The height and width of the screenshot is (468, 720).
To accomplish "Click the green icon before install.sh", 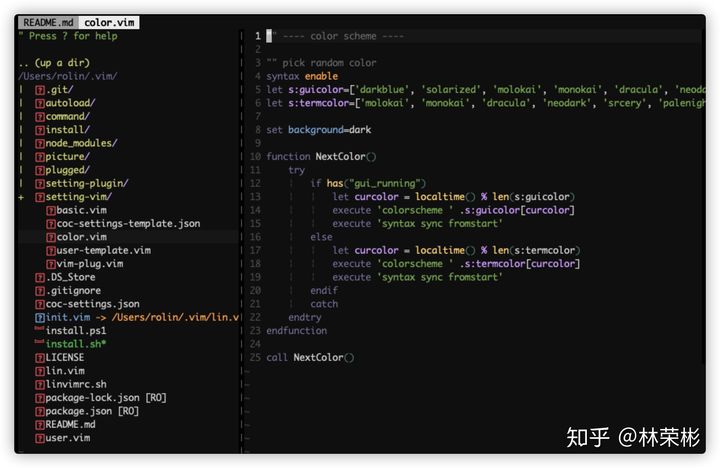I will point(39,342).
